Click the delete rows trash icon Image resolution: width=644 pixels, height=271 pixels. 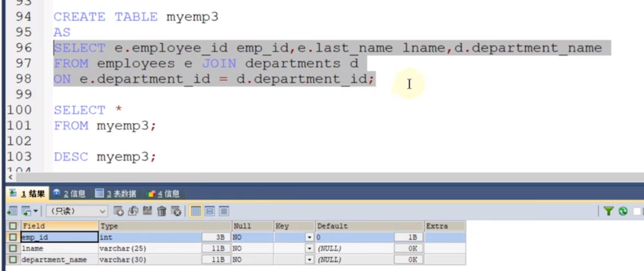pos(161,211)
